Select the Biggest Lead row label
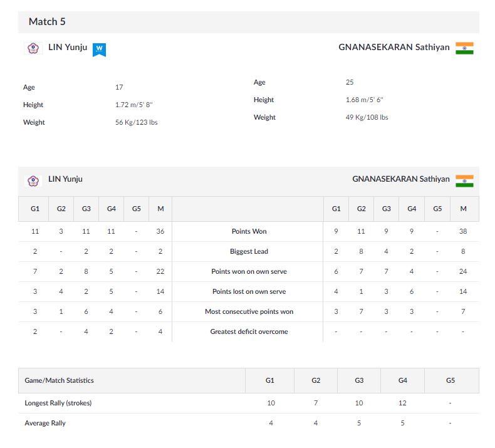 (x=249, y=252)
